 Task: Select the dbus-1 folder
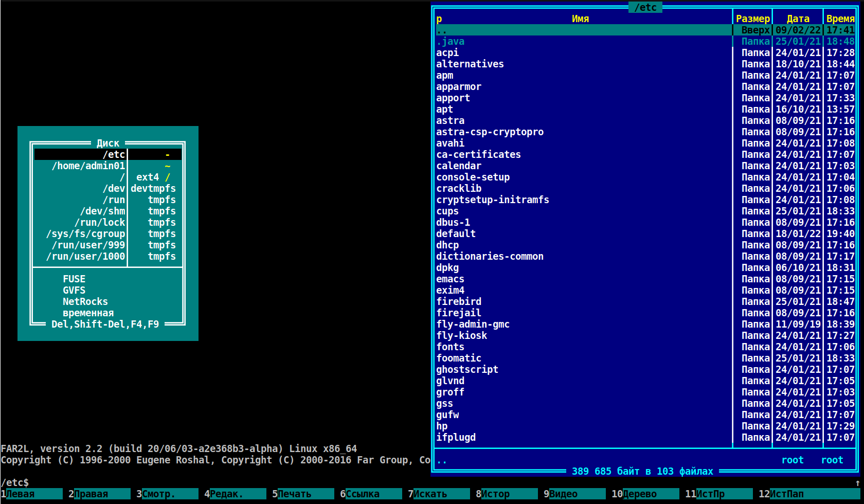pyautogui.click(x=645, y=222)
